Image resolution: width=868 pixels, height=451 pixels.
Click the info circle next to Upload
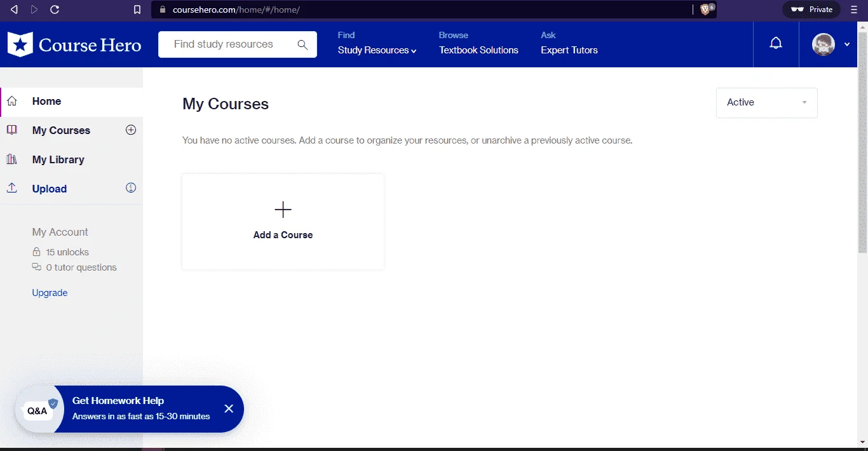point(131,188)
